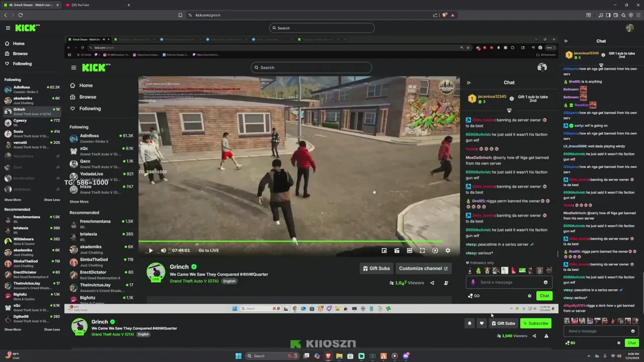
Task: Toggle stream notifications with the bell icon
Action: pyautogui.click(x=469, y=323)
